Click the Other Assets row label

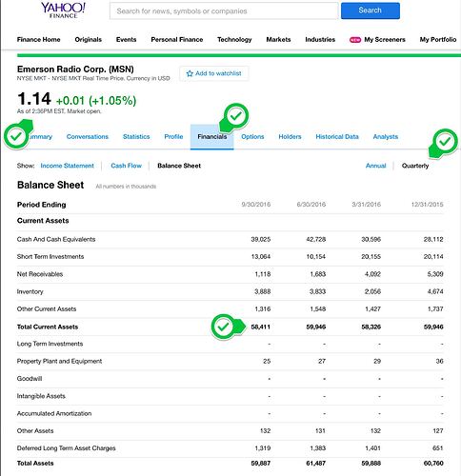[x=35, y=431]
